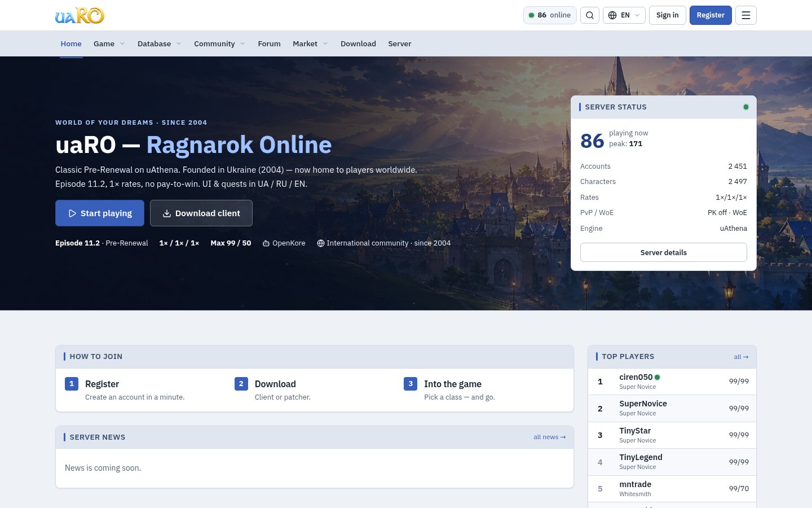812x508 pixels.
Task: Click Episode 11.2 Pre-Renewal text
Action: [x=101, y=243]
